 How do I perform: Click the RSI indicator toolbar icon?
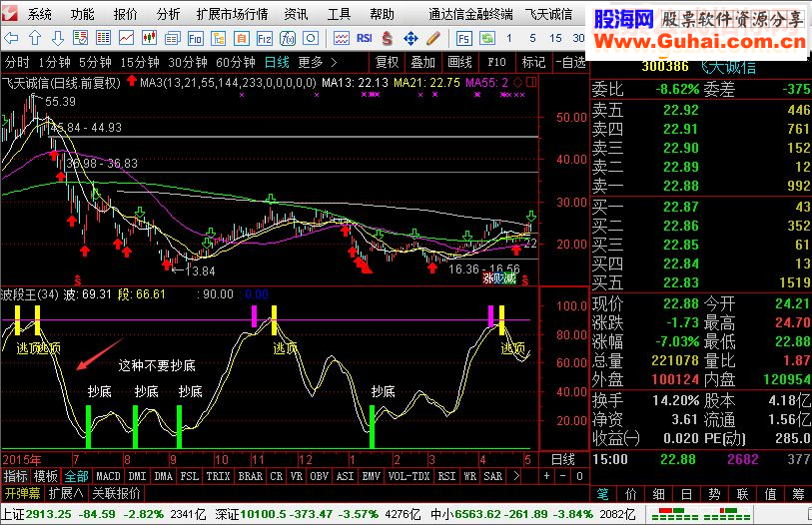[365, 38]
